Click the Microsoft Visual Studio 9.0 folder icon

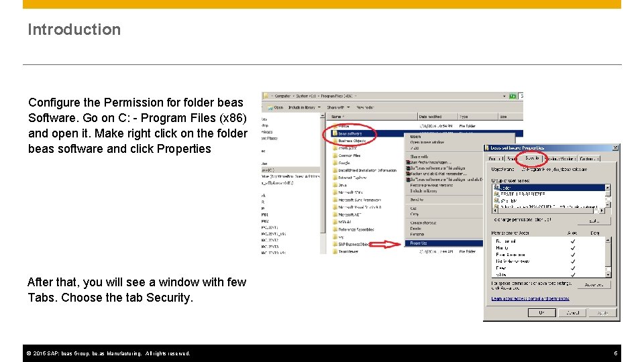(335, 207)
